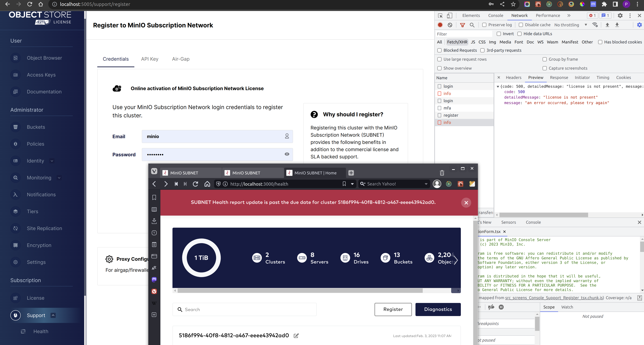This screenshot has height=345, width=644.
Task: Open Vivaldi history panel
Action: pyautogui.click(x=154, y=233)
